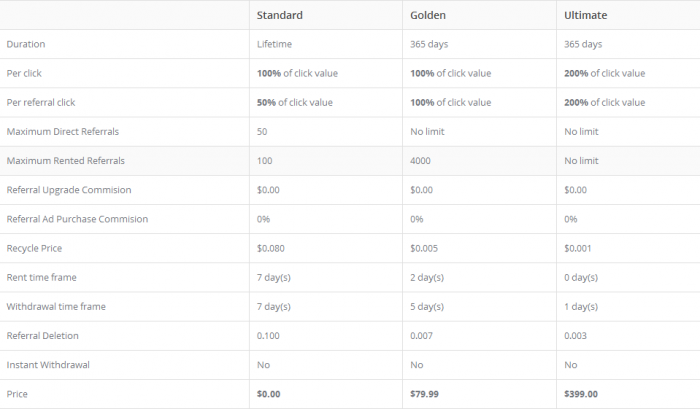Click the 0.003 referral deletion cell

(x=575, y=336)
